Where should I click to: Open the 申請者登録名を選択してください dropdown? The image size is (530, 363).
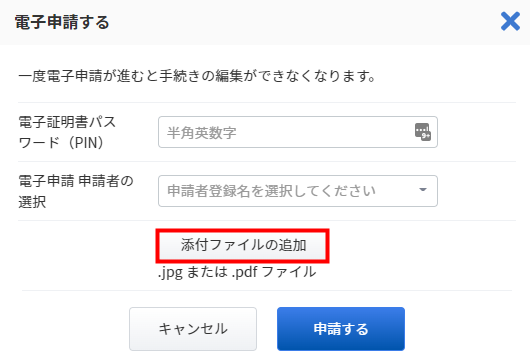(298, 191)
